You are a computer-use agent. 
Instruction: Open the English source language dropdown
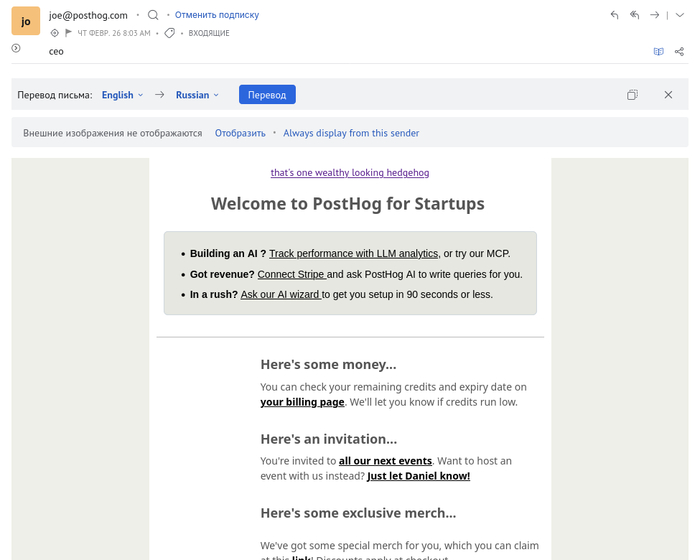coord(122,95)
